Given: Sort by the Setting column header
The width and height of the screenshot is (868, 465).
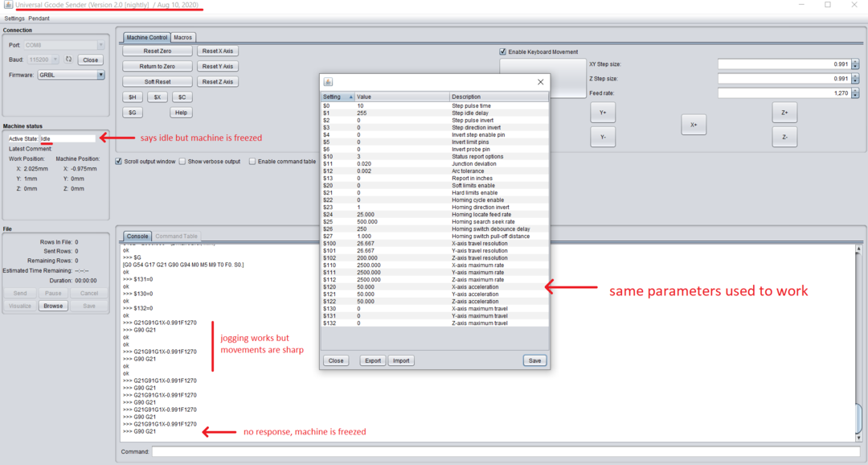Looking at the screenshot, I should click(x=338, y=97).
